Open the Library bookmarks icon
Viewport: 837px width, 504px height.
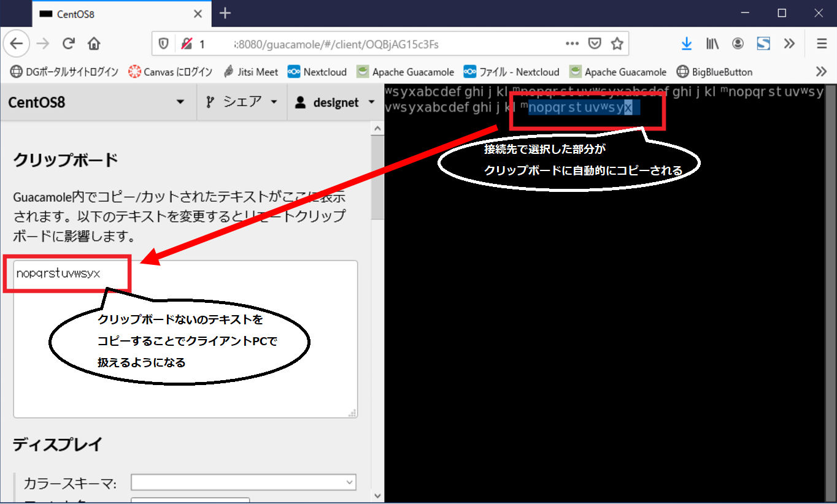tap(712, 44)
